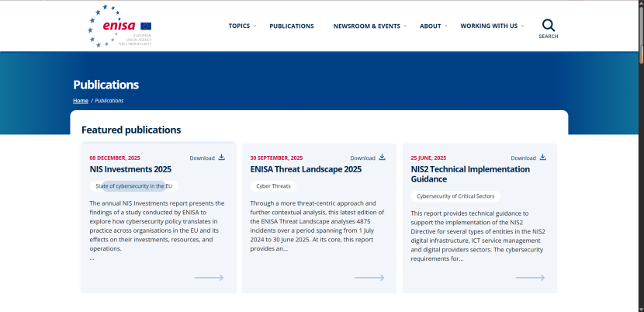Viewport: 644px width, 312px height.
Task: Click arrow on ENISA Threat Landscape 2025 card
Action: tap(369, 278)
